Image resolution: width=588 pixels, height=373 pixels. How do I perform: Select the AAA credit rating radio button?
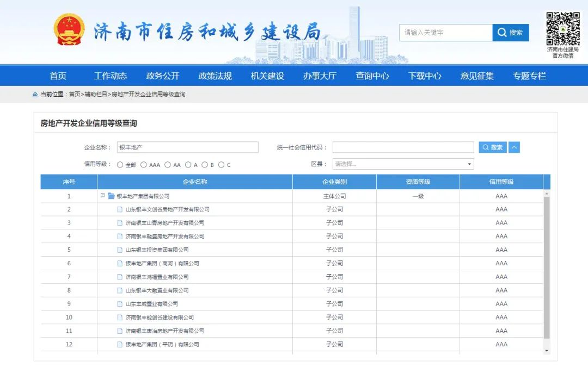pos(144,164)
